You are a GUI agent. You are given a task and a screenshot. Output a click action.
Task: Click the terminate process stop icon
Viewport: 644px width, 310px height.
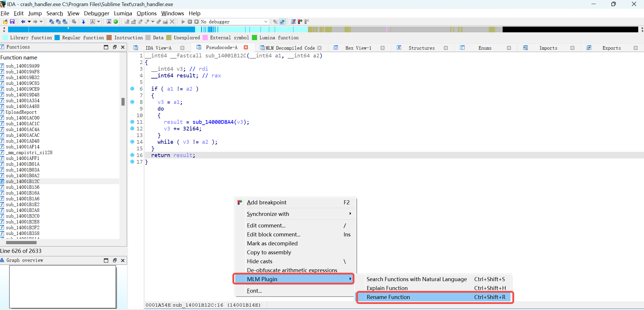coord(196,22)
